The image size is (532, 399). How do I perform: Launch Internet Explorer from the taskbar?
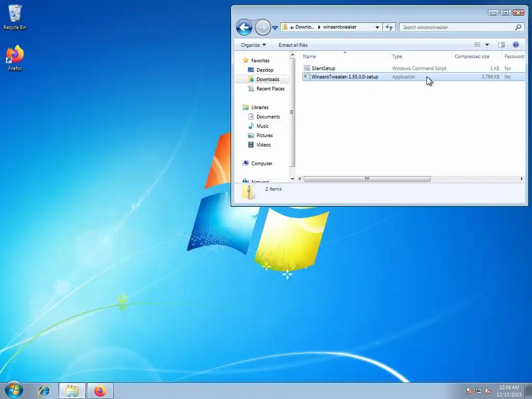click(44, 391)
